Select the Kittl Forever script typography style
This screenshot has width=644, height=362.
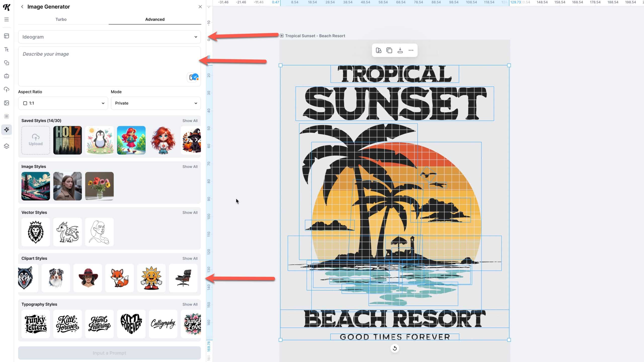(x=67, y=324)
